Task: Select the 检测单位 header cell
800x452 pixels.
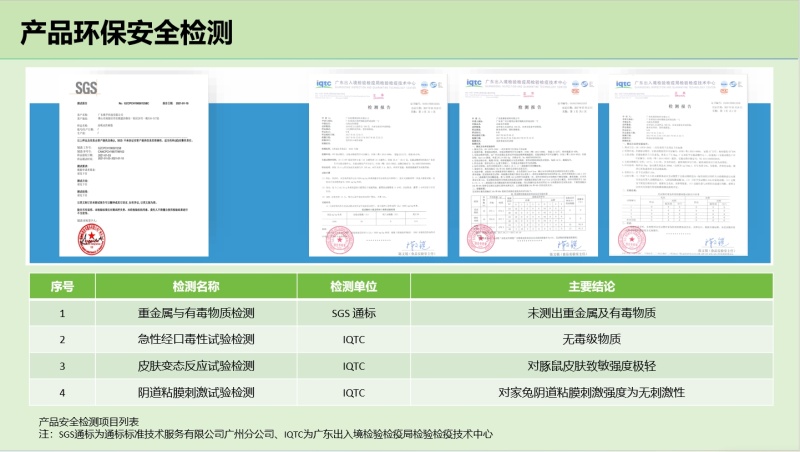Action: point(354,286)
